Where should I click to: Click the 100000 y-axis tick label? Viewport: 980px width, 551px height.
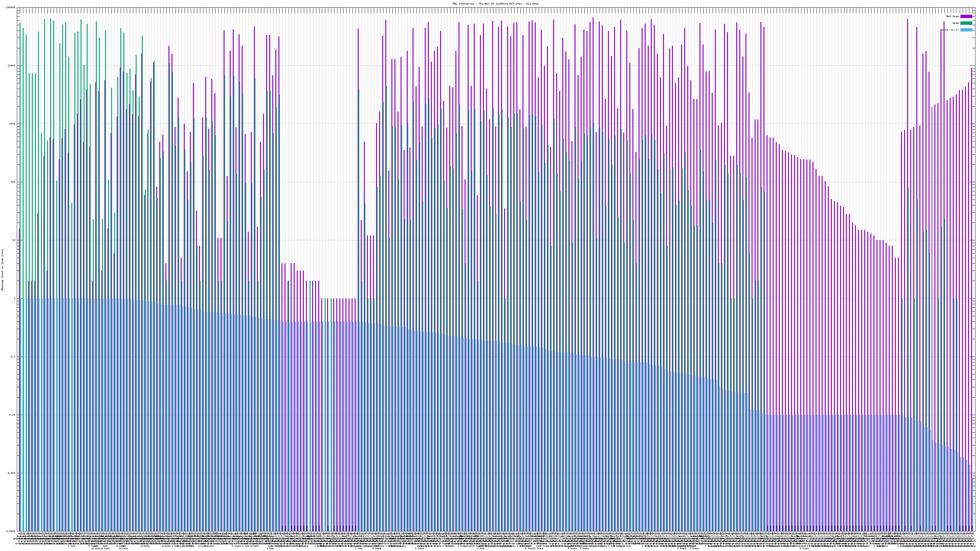click(11, 8)
